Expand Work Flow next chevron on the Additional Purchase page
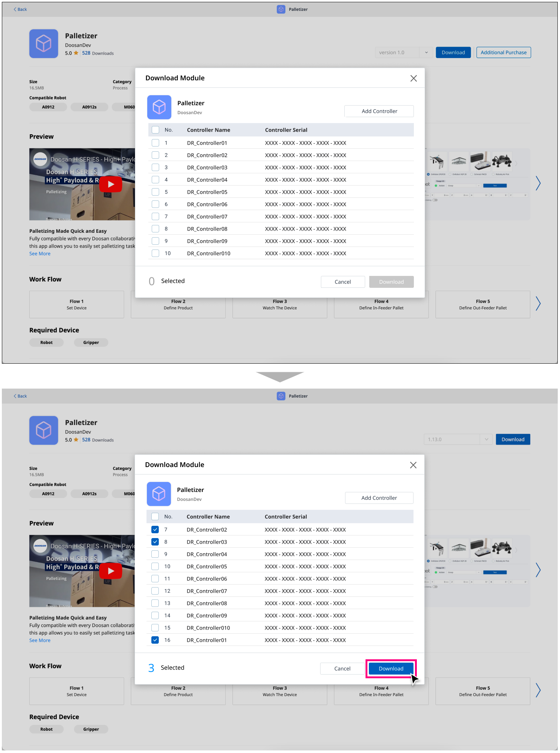The height and width of the screenshot is (753, 560). tap(538, 304)
